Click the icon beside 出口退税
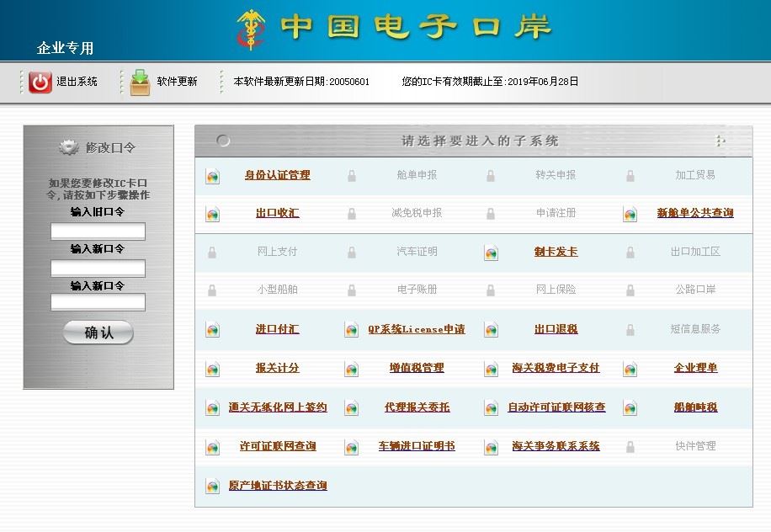The image size is (771, 532). coord(491,329)
